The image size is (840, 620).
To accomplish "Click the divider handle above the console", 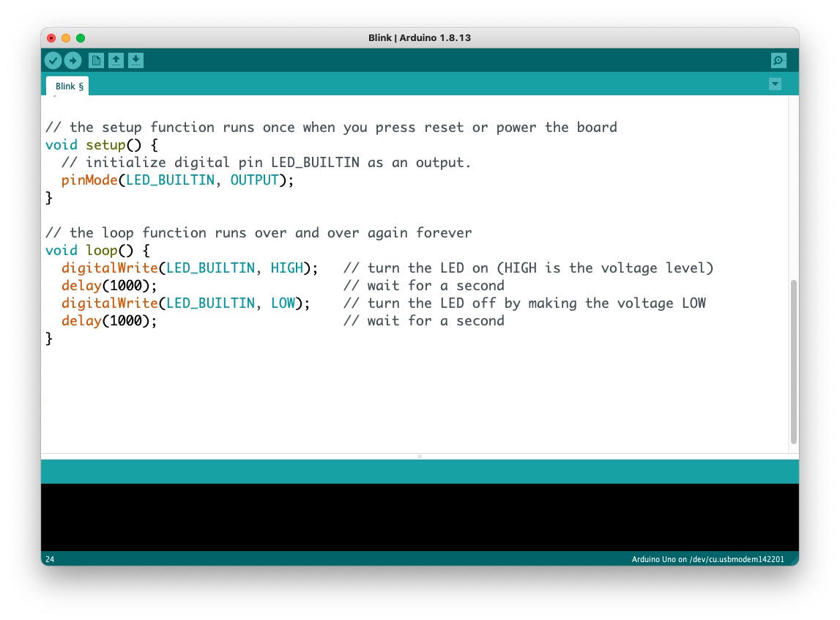I will click(420, 457).
